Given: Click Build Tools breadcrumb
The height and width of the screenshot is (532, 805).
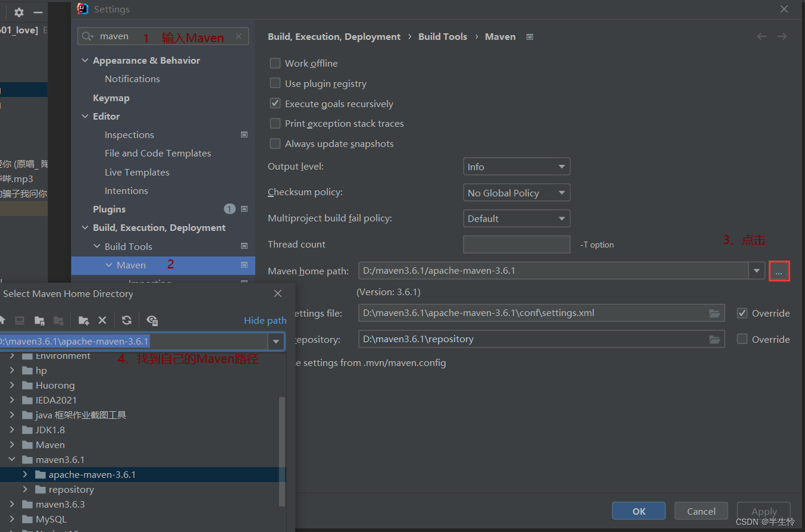Looking at the screenshot, I should tap(443, 37).
